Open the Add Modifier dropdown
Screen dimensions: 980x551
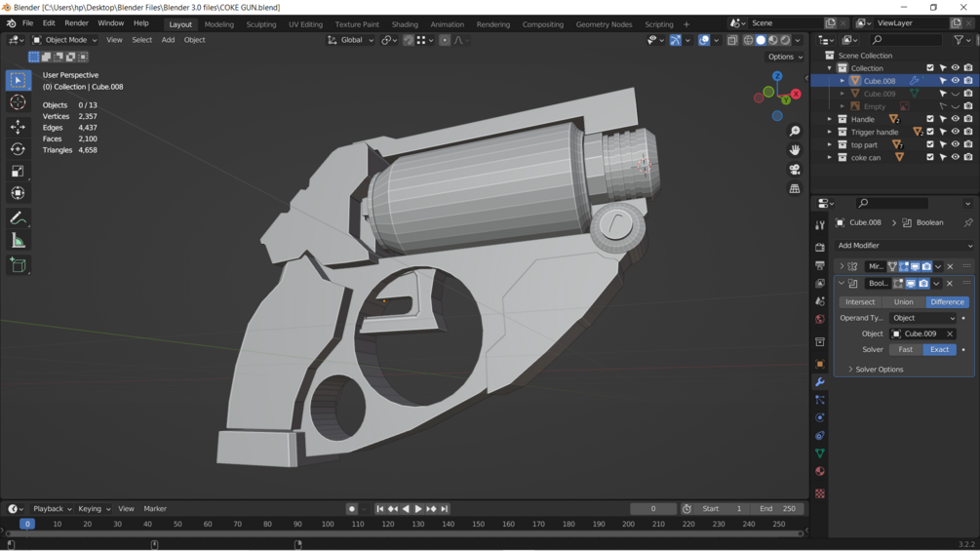pyautogui.click(x=905, y=246)
